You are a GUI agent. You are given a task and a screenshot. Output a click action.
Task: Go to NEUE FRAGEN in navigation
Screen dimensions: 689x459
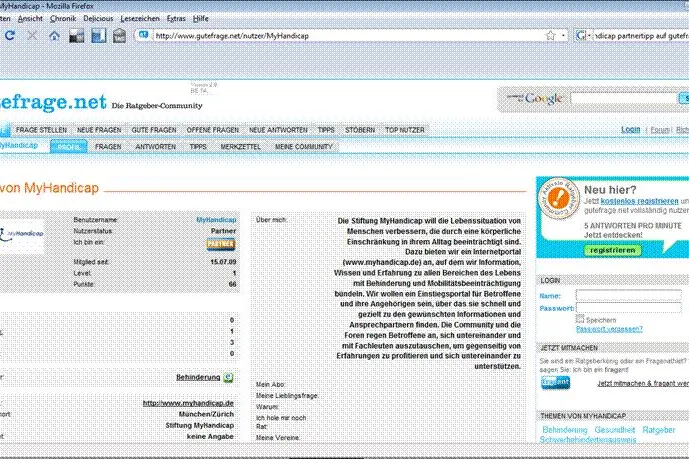tap(99, 130)
